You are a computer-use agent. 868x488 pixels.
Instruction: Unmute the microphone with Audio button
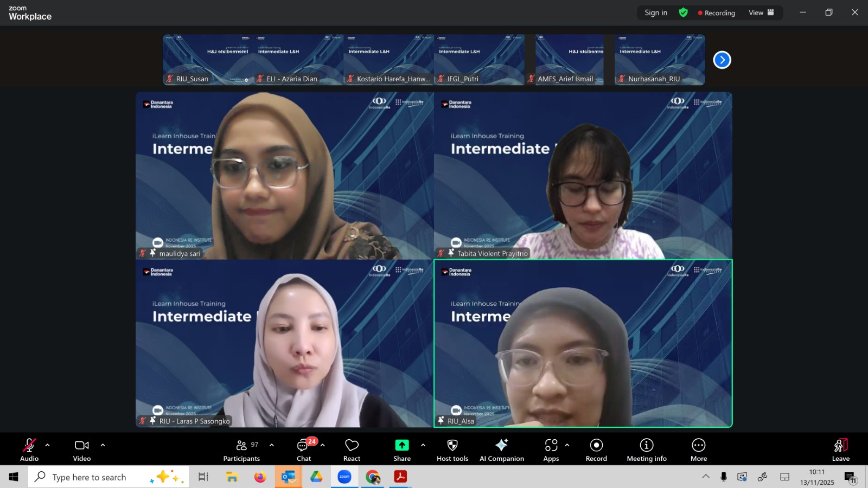point(29,450)
